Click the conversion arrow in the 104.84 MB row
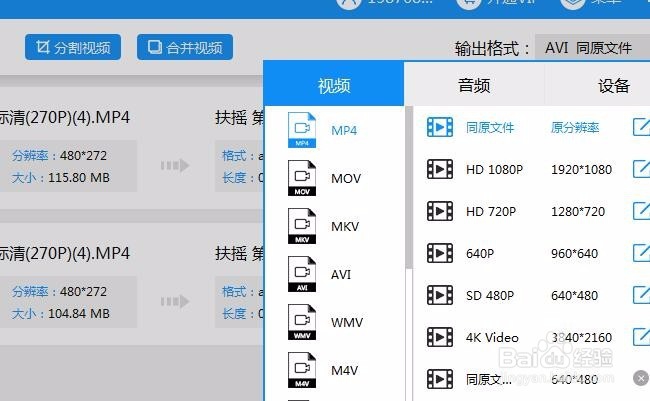Screen dimensions: 650x401 (x=175, y=301)
